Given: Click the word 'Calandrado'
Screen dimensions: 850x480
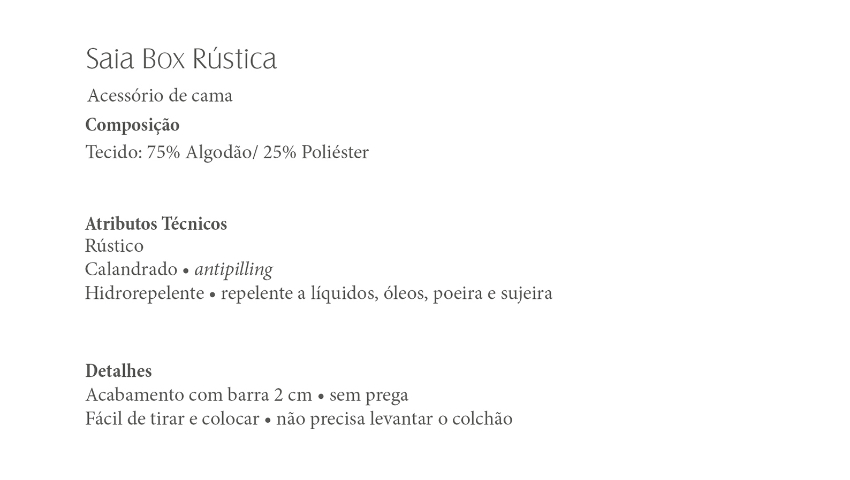Looking at the screenshot, I should click(x=131, y=269).
